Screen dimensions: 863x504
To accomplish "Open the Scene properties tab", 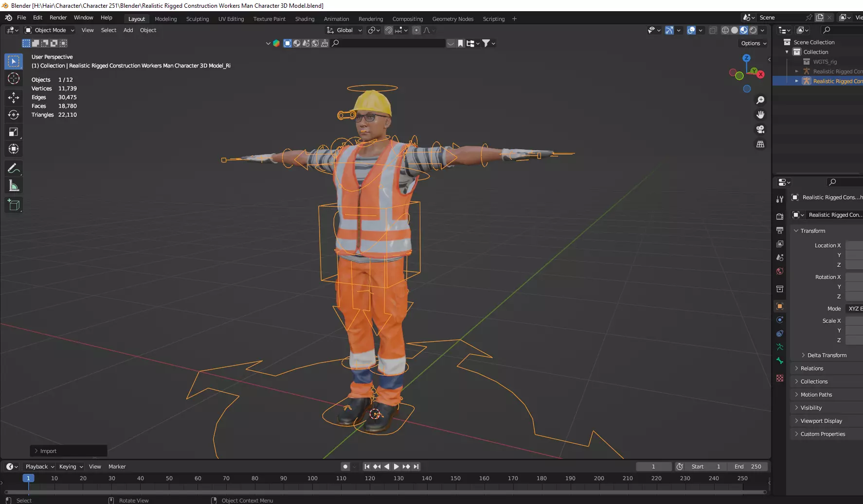I will pos(780,257).
